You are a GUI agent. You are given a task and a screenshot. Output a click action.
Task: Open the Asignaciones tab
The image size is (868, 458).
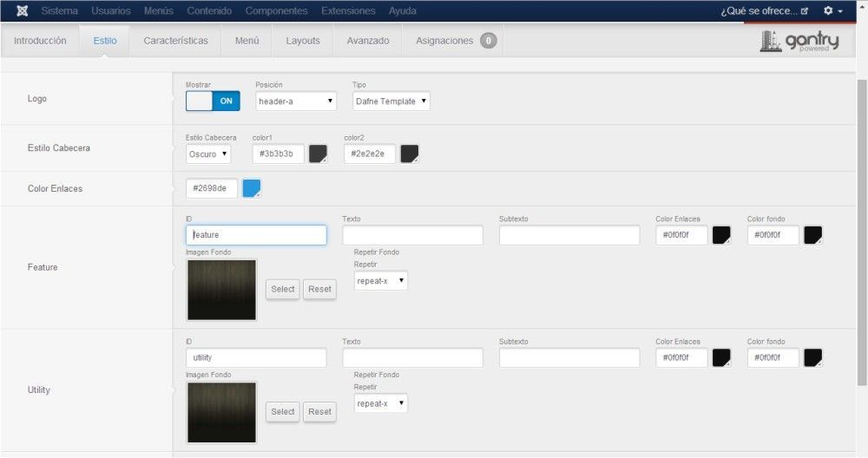pyautogui.click(x=453, y=41)
